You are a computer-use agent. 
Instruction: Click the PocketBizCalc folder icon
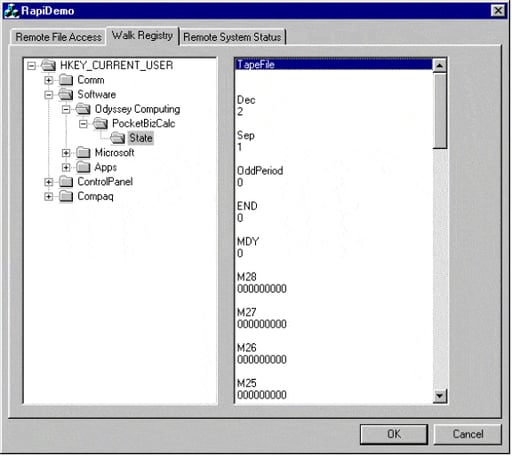(x=101, y=124)
